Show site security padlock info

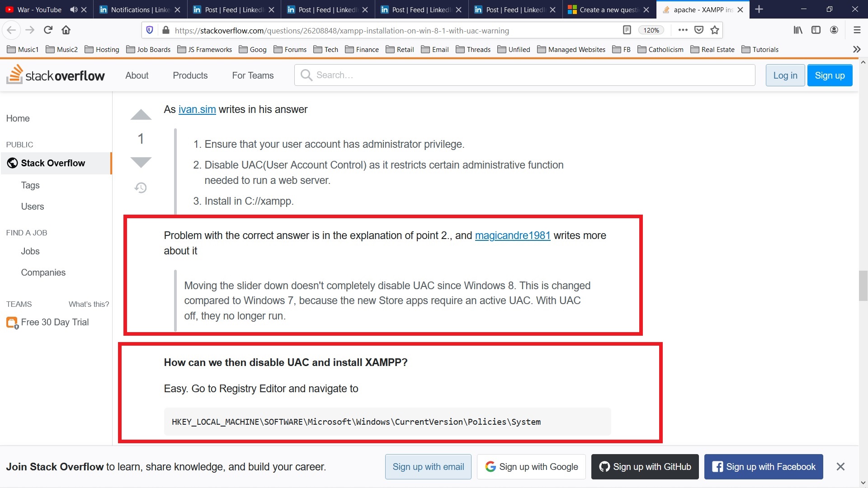[x=166, y=30]
